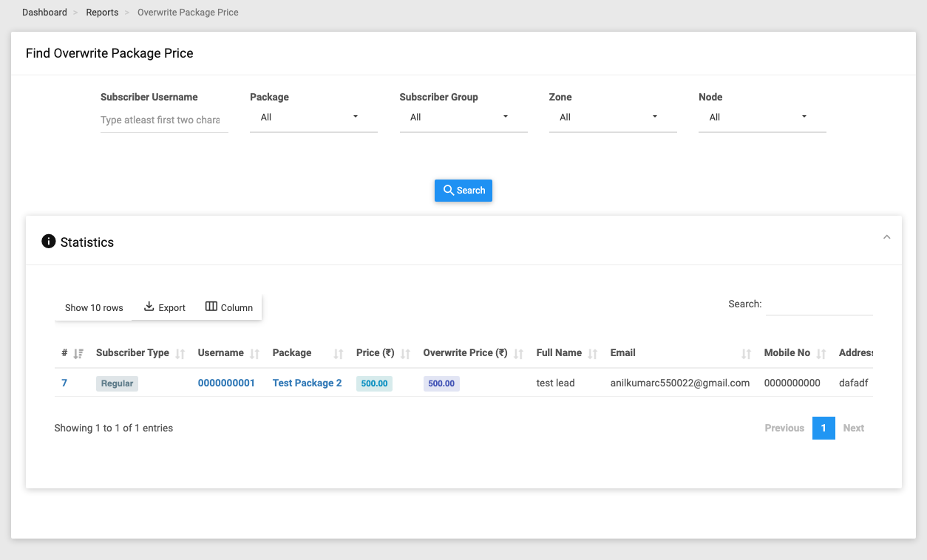Open username 0000000001 link
Screen dimensions: 927x560
[226, 383]
